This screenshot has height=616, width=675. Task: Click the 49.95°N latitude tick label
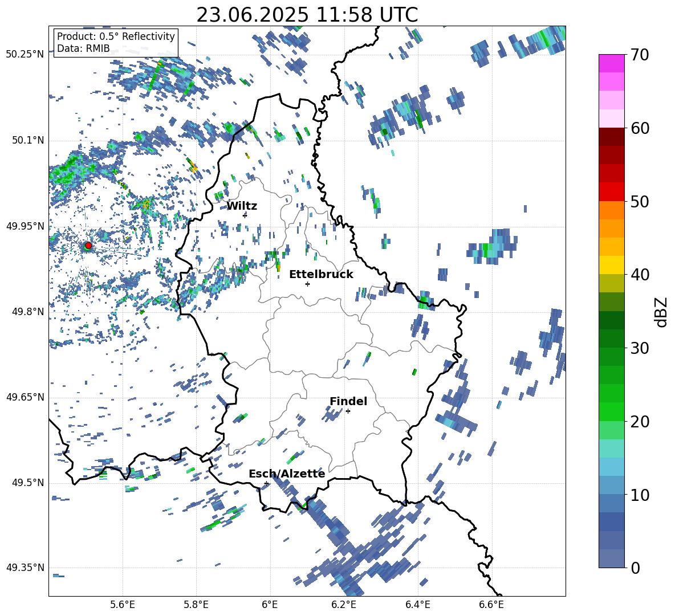[25, 226]
